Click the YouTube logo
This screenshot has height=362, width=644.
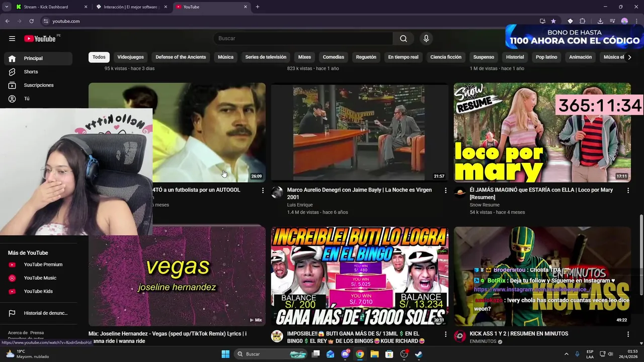(x=40, y=39)
